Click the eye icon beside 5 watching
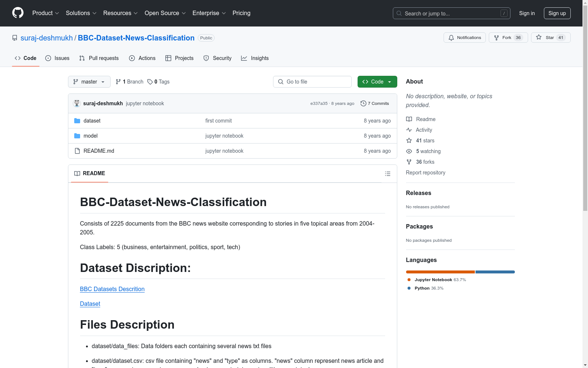Viewport: 588px width, 368px height. (x=409, y=151)
